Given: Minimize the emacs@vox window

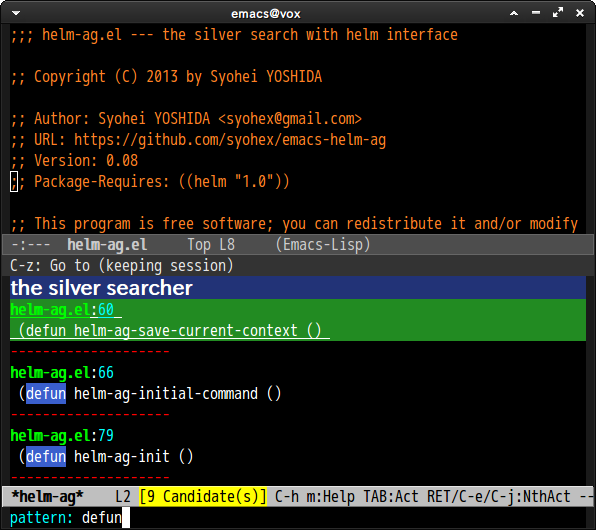Looking at the screenshot, I should [x=536, y=13].
